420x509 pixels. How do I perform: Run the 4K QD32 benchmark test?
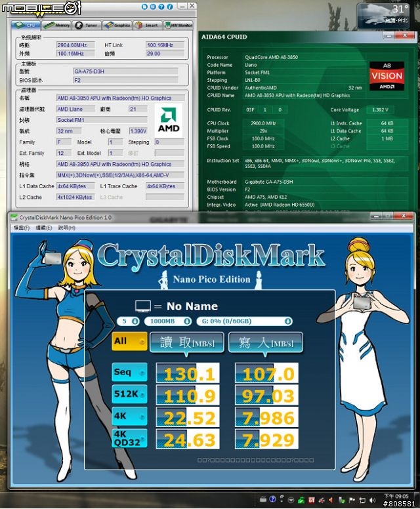[x=129, y=438]
